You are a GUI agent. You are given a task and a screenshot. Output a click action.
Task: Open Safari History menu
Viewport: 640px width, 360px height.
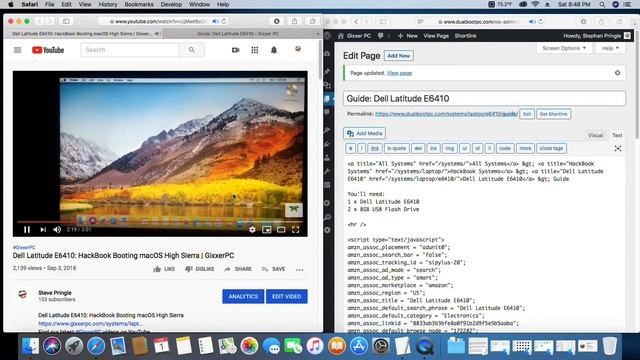point(108,4)
